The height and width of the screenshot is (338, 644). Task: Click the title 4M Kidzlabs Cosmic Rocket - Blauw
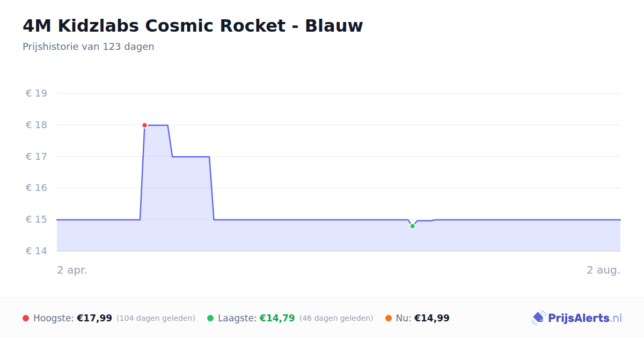coord(193,26)
